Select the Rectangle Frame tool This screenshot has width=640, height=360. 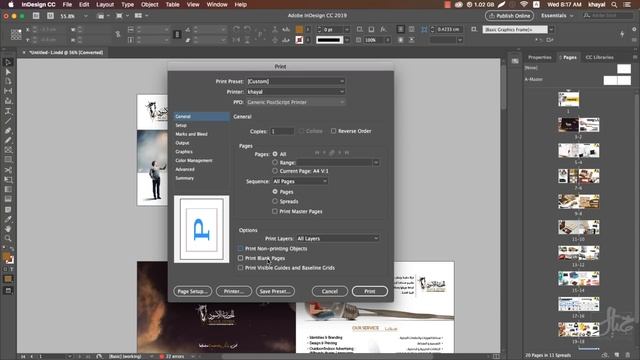(8, 150)
